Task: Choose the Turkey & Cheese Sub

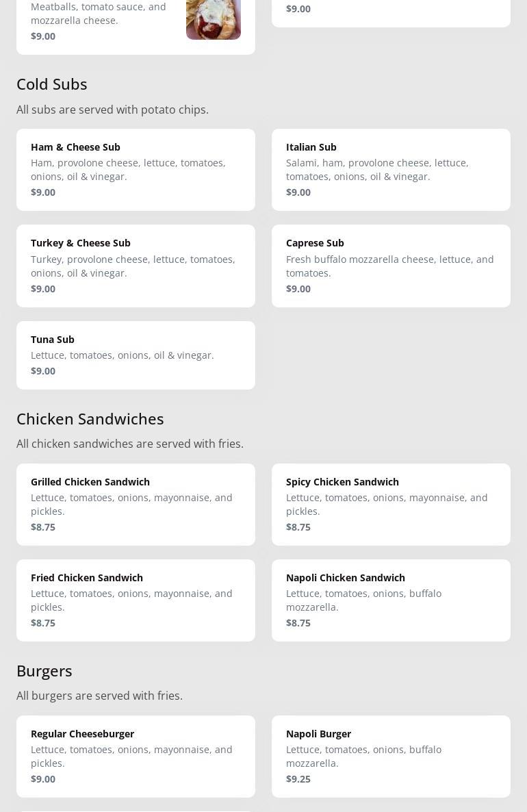Action: coord(136,266)
